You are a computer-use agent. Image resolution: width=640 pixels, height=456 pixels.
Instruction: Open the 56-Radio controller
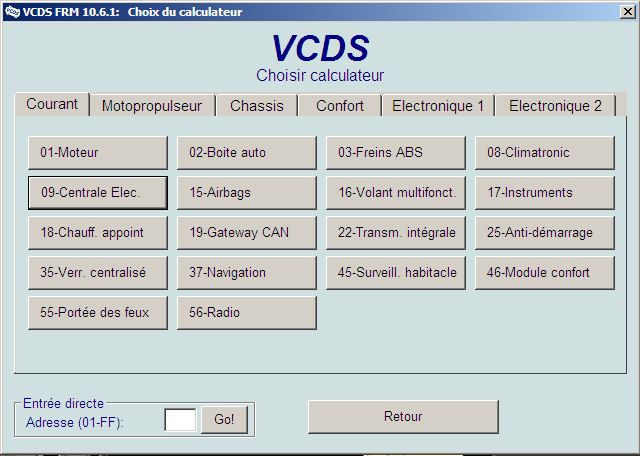tap(247, 313)
